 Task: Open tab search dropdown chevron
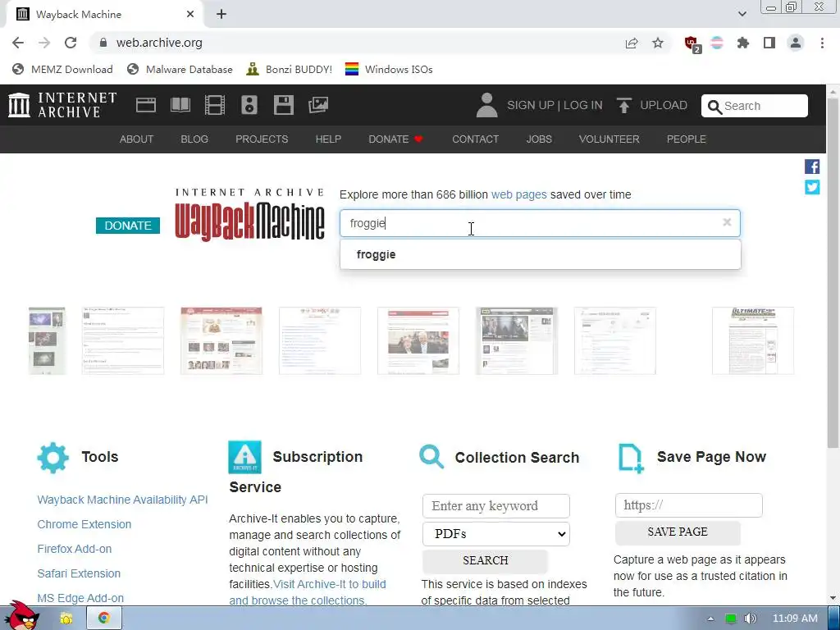pos(742,15)
